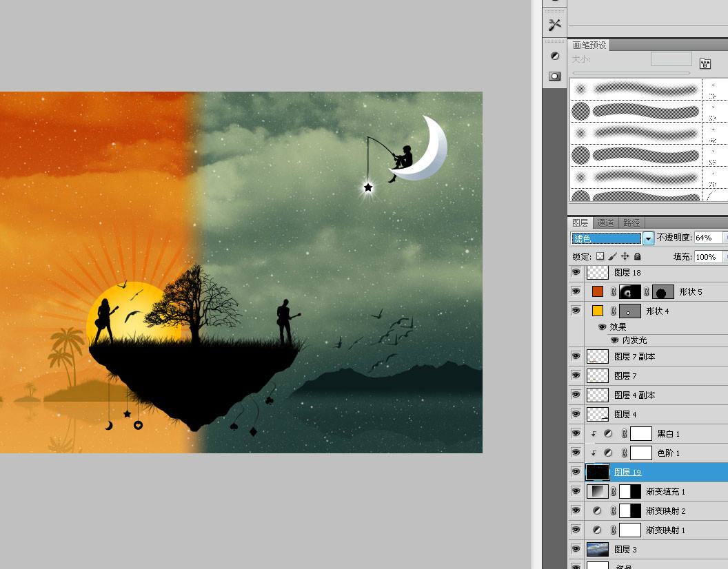Click the brush size slider

tap(631, 73)
